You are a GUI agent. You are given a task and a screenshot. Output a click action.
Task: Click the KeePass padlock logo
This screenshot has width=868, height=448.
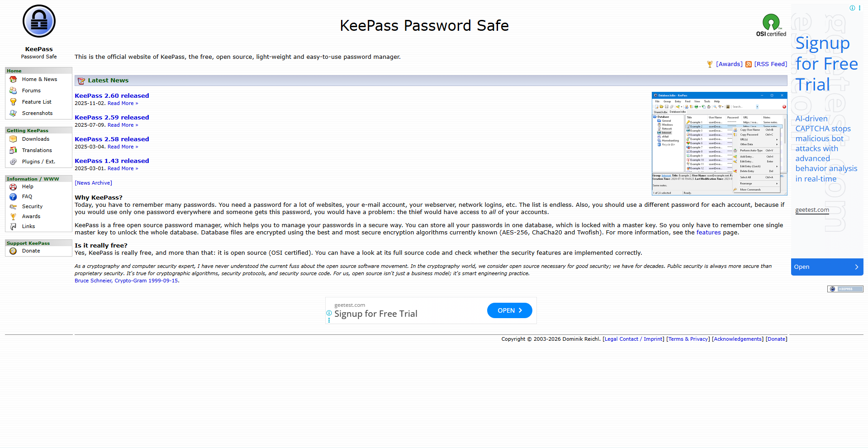tap(39, 21)
